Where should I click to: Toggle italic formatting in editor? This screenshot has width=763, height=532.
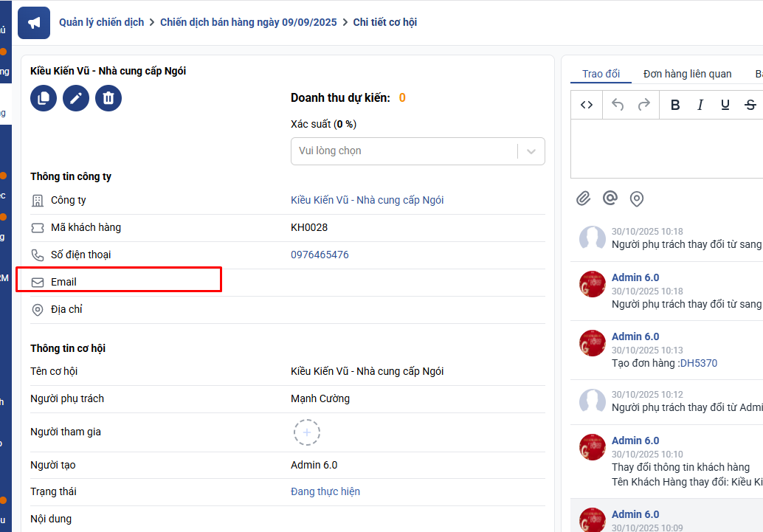[x=700, y=105]
